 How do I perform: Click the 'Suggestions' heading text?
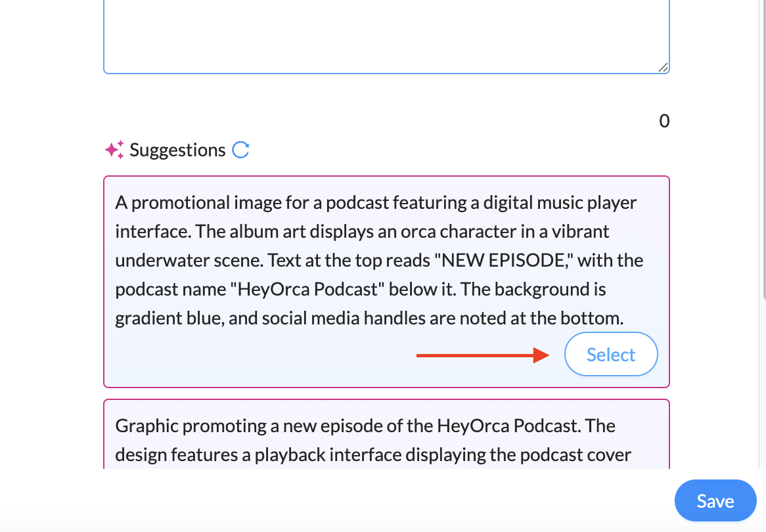[x=177, y=150]
